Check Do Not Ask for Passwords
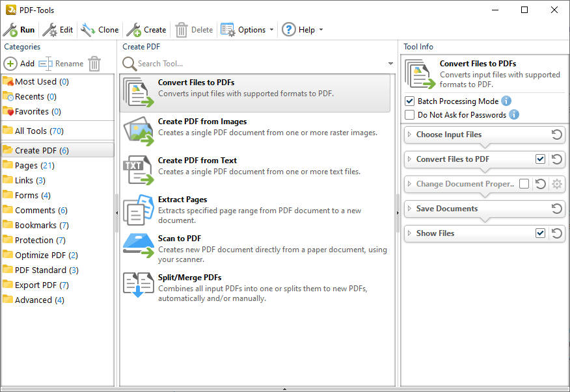 409,115
